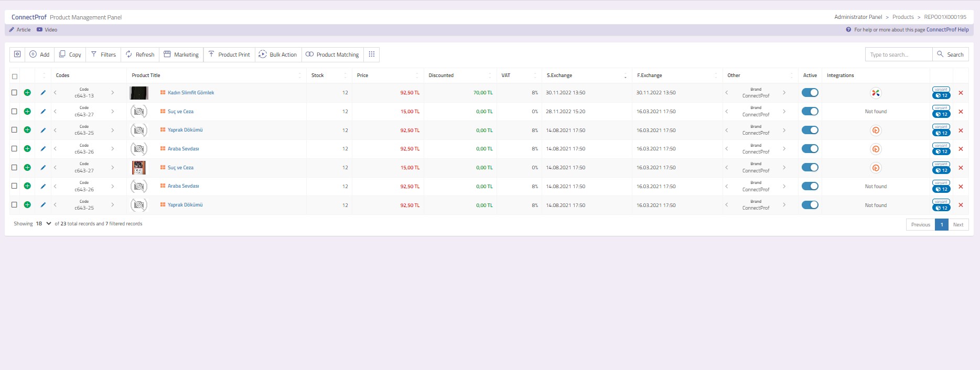Open the Products breadcrumb item

click(x=903, y=17)
